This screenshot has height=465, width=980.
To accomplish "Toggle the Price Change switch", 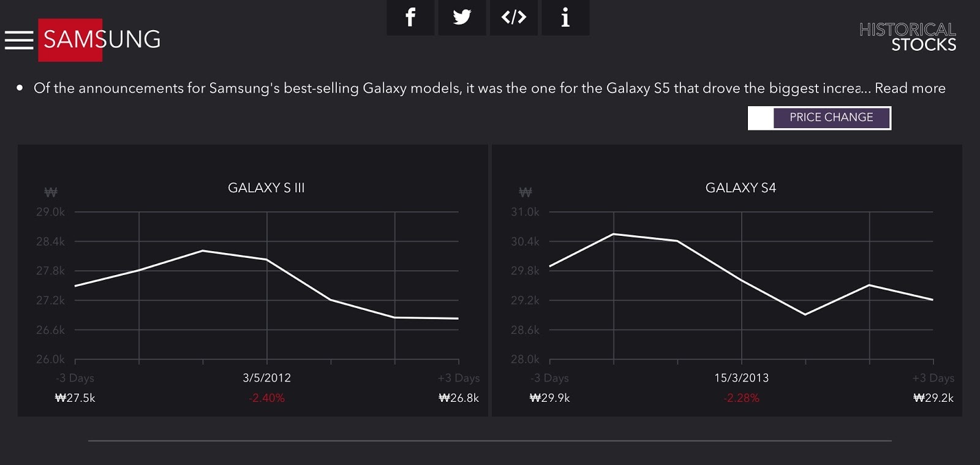I will click(820, 118).
